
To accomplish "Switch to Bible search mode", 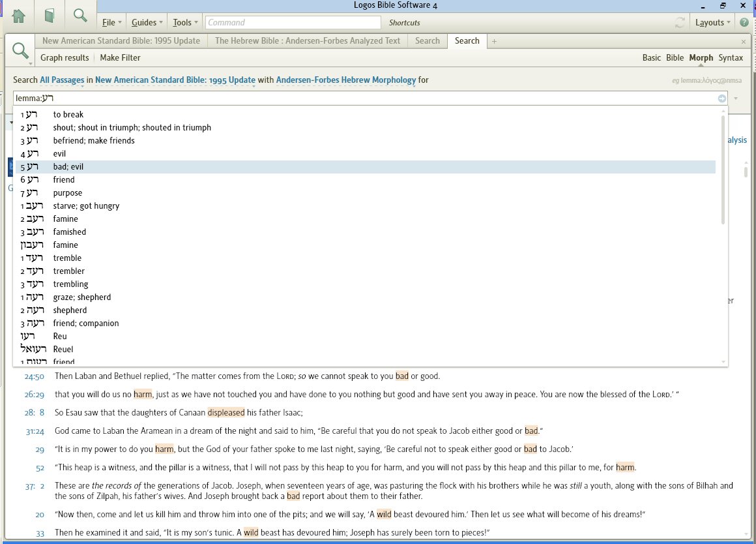I will click(x=675, y=57).
